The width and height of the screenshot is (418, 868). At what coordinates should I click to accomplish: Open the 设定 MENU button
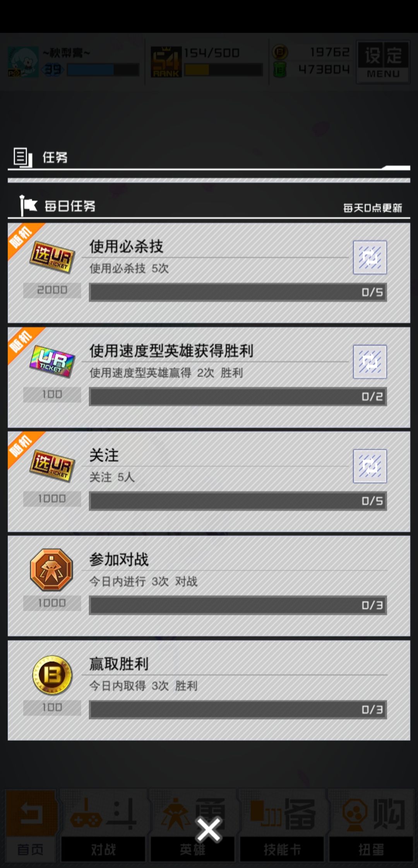point(383,62)
